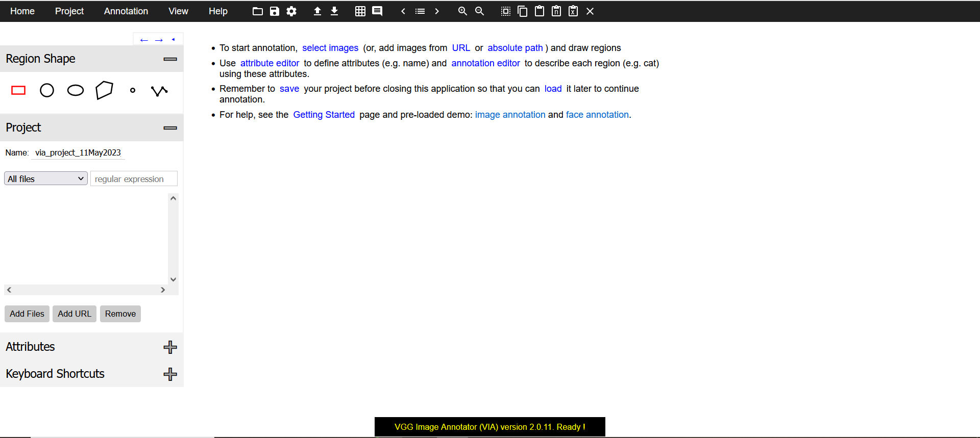Save project with the floppy disk icon
Viewport: 980px width, 438px height.
click(x=275, y=11)
